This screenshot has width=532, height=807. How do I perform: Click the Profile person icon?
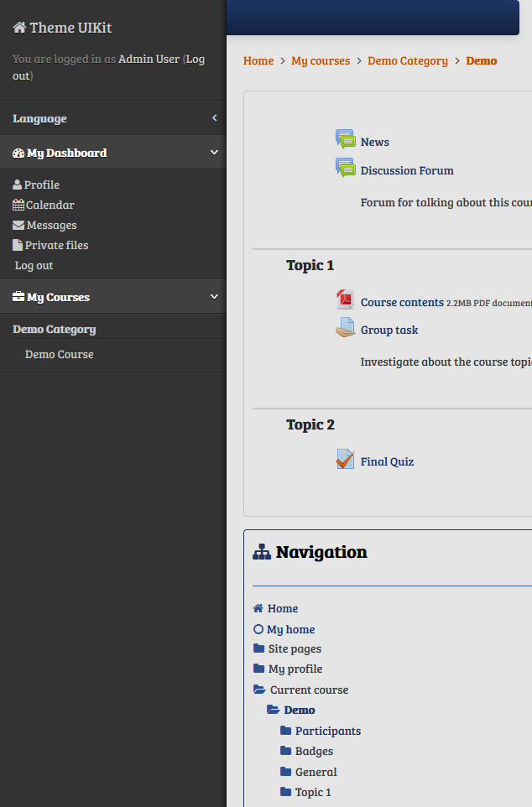click(x=17, y=185)
